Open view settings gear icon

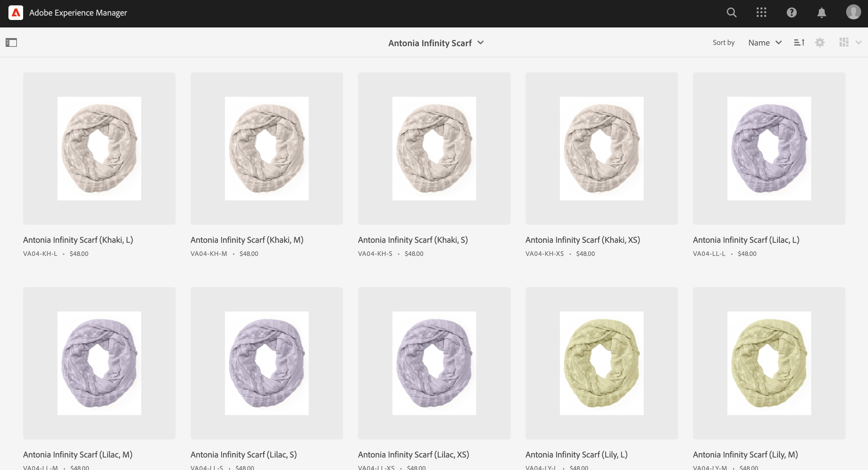coord(820,42)
